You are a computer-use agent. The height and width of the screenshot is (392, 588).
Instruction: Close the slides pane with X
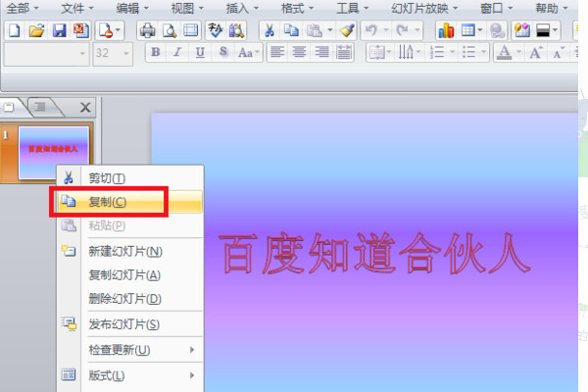tap(85, 108)
